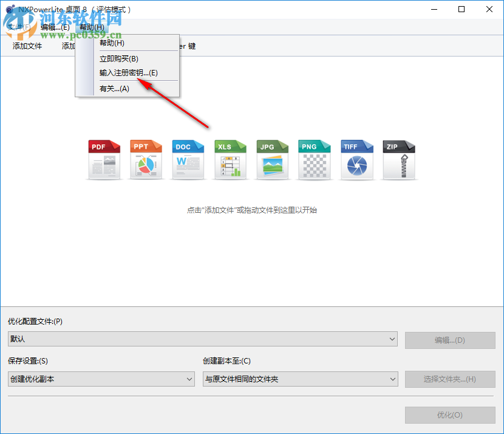Image resolution: width=504 pixels, height=434 pixels.
Task: Click the DOC Word document icon
Action: (188, 159)
